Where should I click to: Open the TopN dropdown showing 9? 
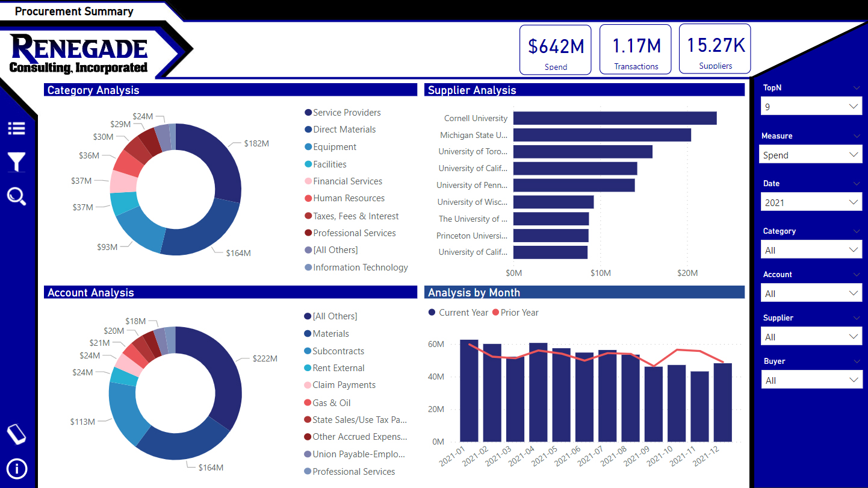[811, 107]
